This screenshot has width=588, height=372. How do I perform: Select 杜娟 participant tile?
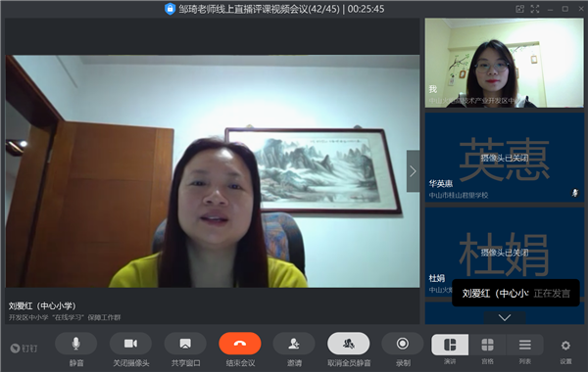pyautogui.click(x=504, y=253)
